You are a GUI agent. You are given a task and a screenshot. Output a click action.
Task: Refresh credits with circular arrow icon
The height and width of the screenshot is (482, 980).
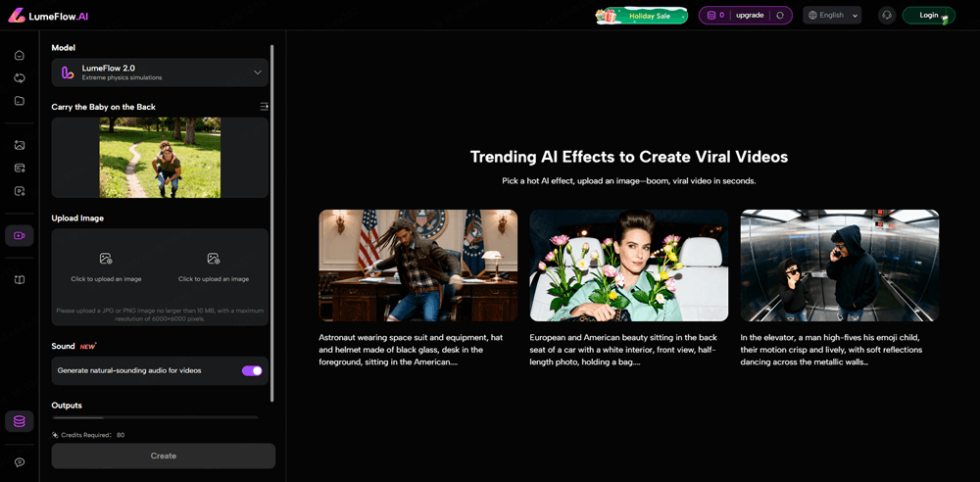pyautogui.click(x=780, y=15)
